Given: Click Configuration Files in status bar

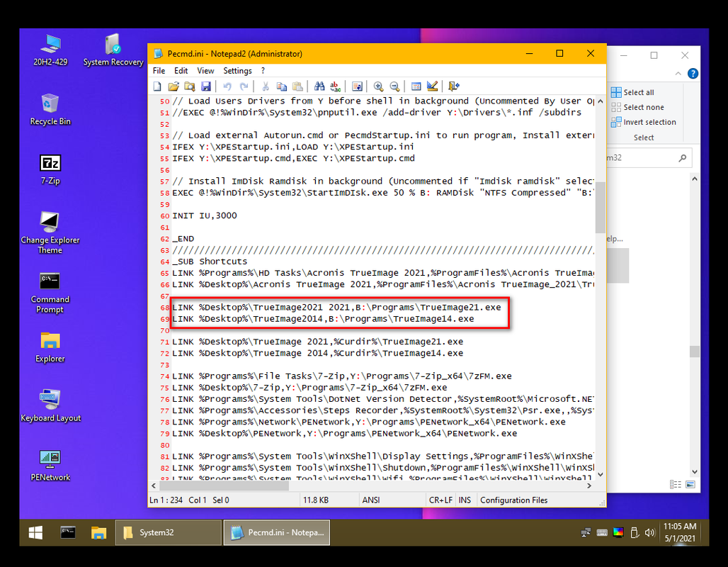Looking at the screenshot, I should pyautogui.click(x=514, y=500).
